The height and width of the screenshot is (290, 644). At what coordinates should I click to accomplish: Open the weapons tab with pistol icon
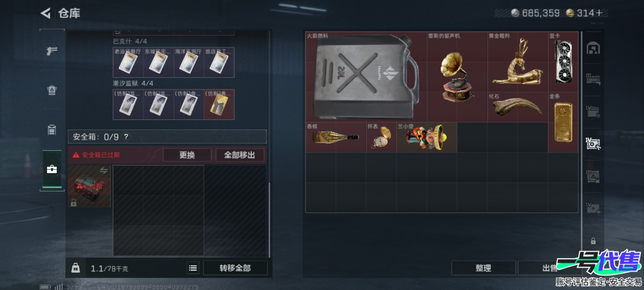click(52, 50)
